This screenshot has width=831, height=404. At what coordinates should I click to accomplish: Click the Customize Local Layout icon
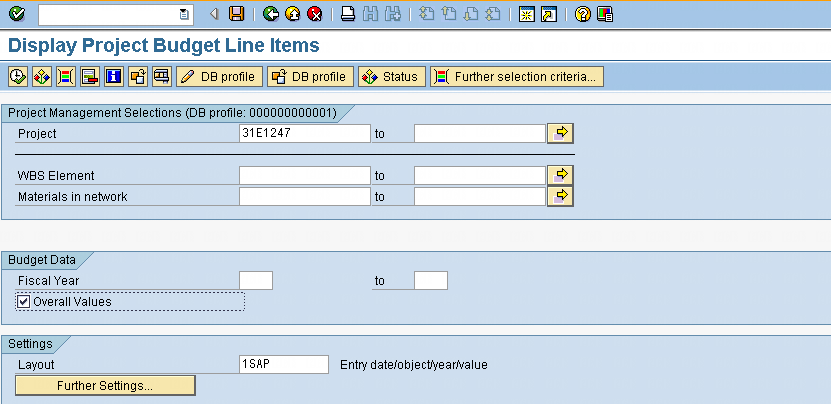pos(605,14)
